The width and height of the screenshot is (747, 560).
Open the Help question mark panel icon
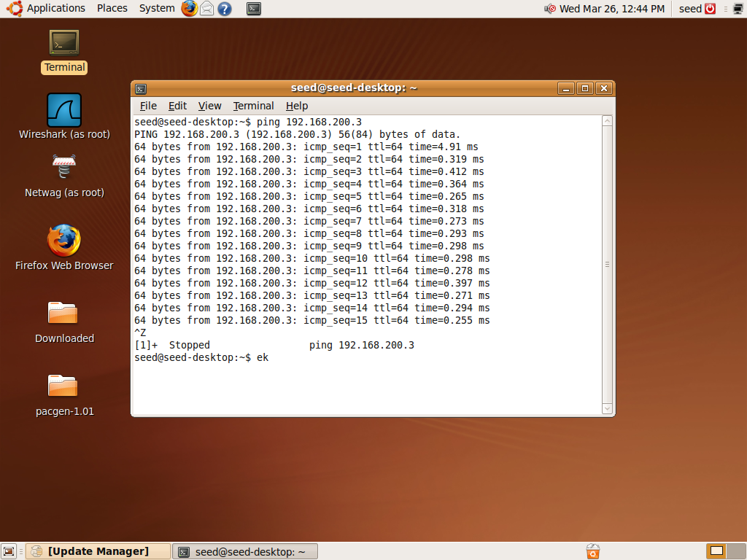pos(225,9)
